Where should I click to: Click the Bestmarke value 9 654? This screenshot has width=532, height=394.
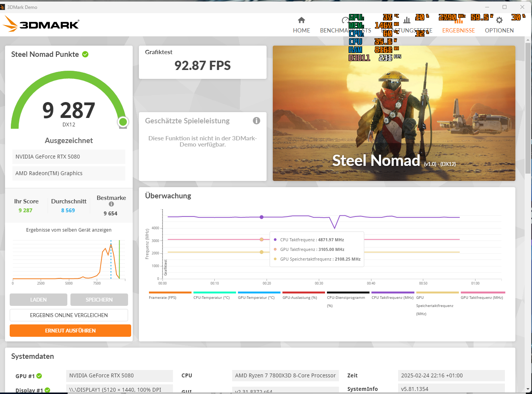tap(110, 213)
